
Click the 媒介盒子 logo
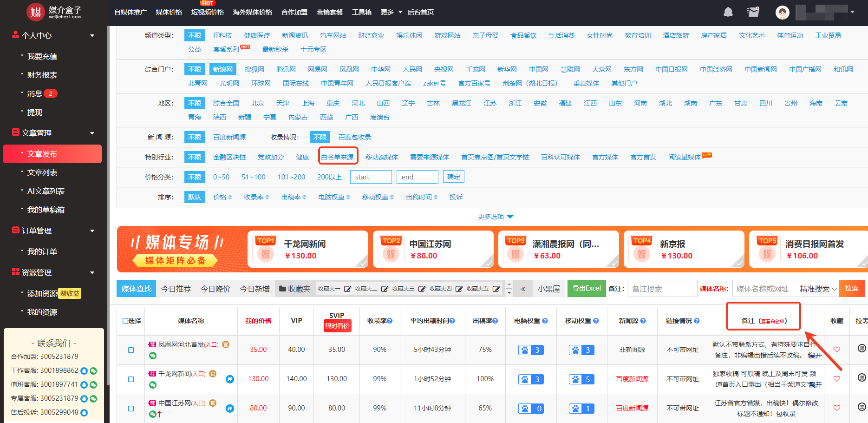click(54, 12)
